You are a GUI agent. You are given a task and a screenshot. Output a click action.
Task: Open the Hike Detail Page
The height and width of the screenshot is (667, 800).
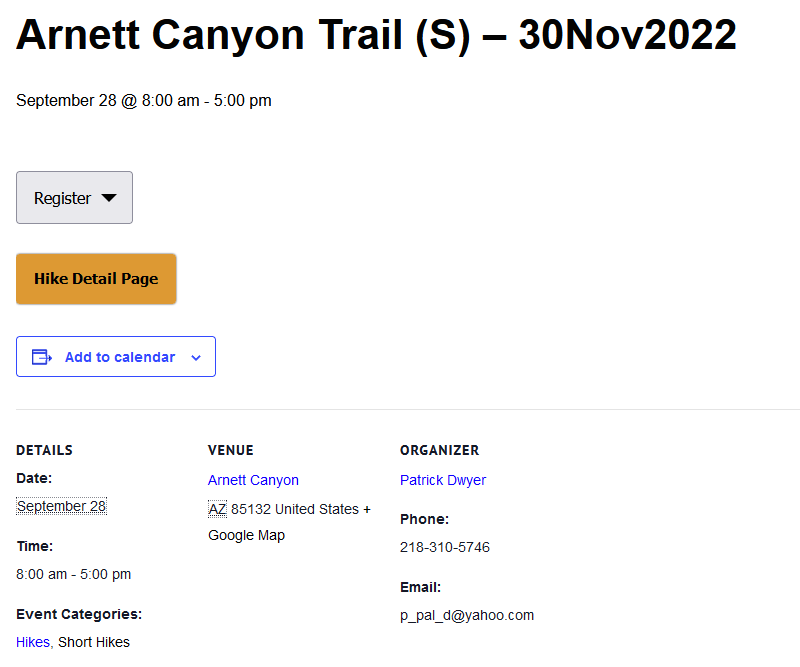[96, 279]
